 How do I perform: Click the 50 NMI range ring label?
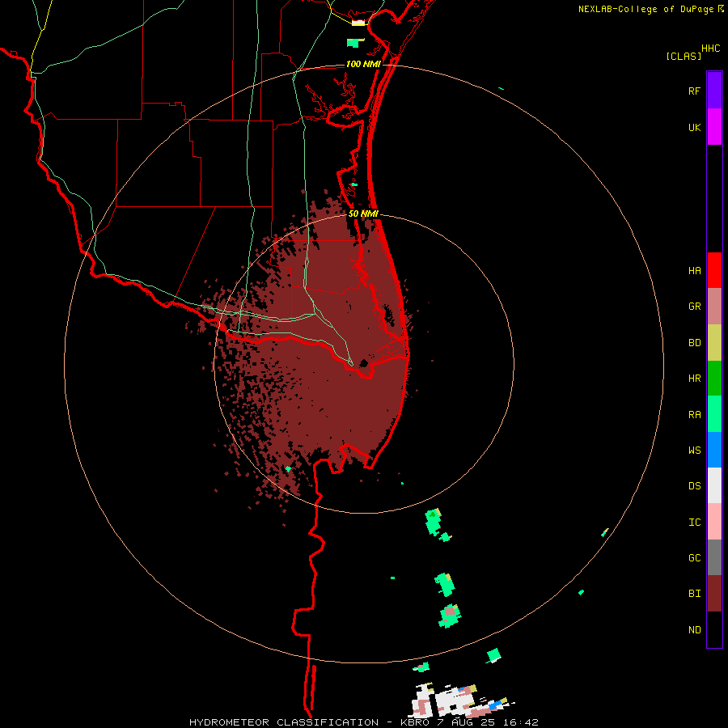[363, 214]
